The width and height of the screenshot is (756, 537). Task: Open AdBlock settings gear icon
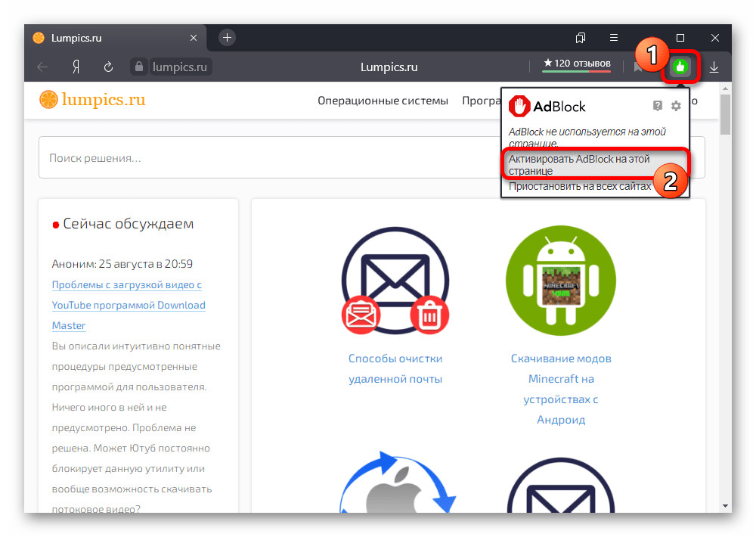coord(676,106)
